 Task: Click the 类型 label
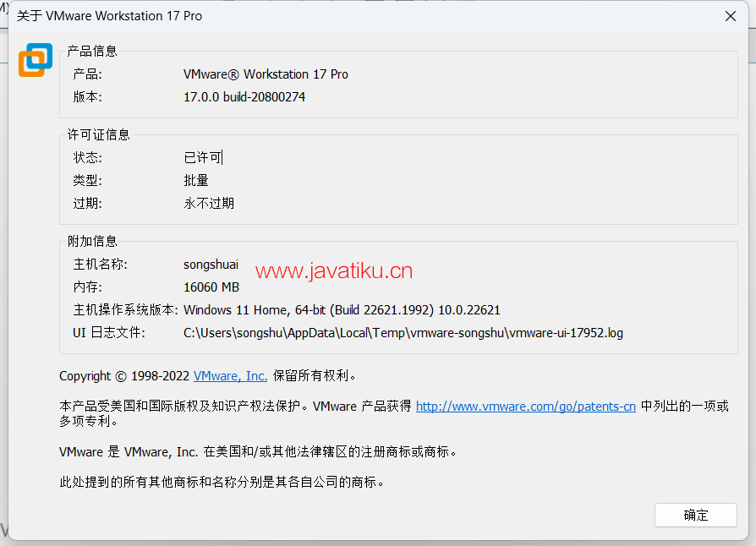click(x=87, y=180)
